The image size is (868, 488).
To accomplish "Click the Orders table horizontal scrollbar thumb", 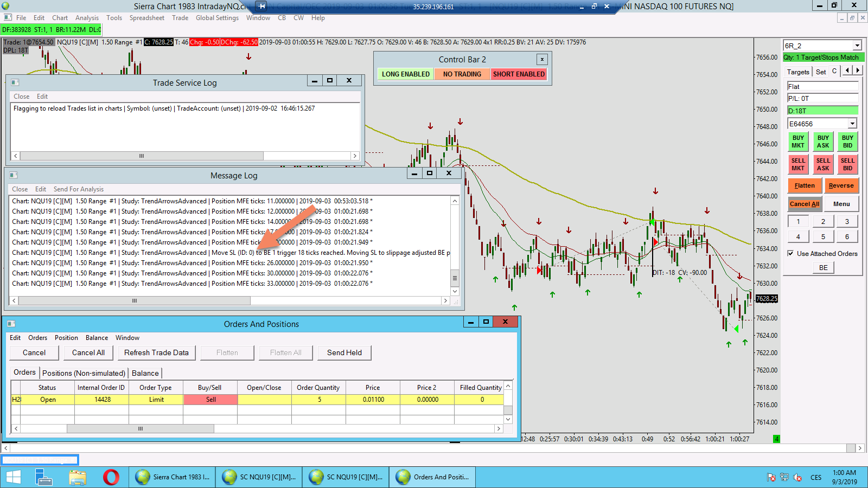I will click(141, 428).
